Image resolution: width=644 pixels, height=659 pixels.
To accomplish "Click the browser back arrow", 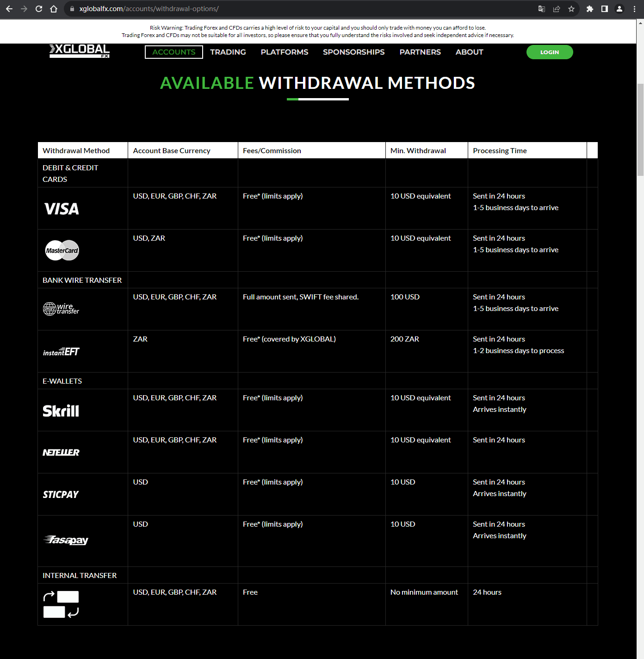I will (9, 9).
